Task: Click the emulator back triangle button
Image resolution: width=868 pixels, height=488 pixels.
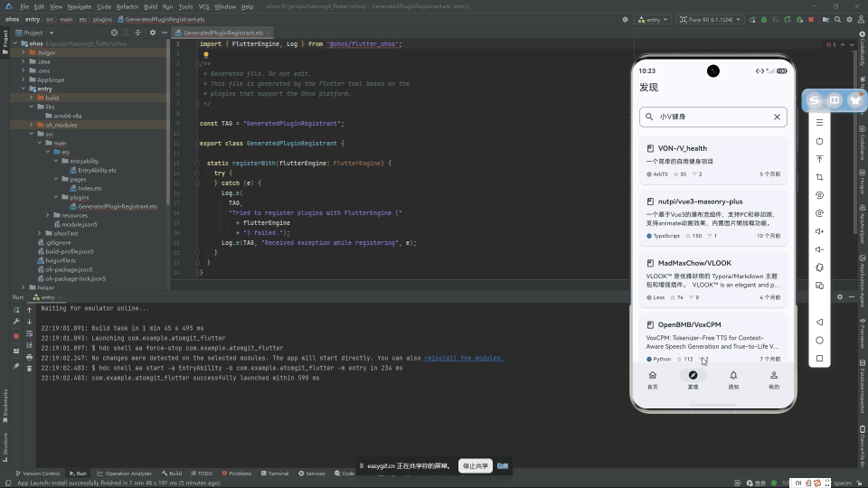Action: [x=819, y=322]
